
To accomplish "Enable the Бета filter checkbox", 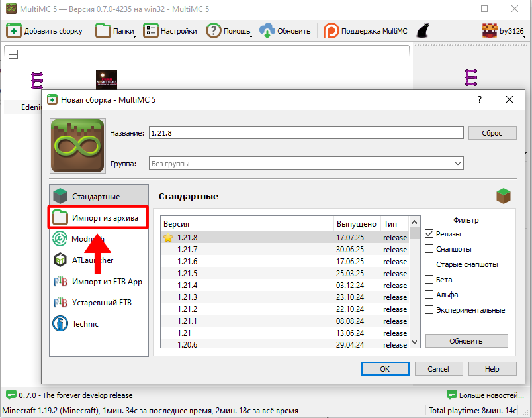I will [x=429, y=280].
